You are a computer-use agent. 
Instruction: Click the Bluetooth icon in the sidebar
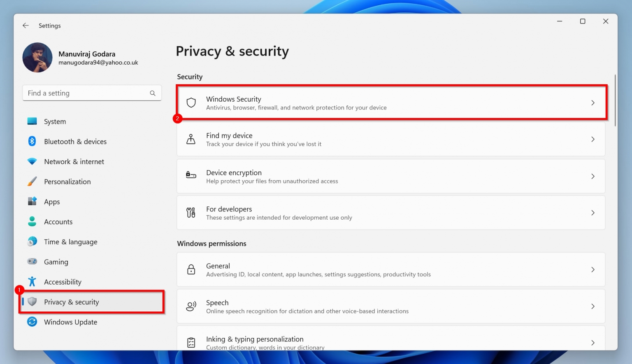click(32, 141)
